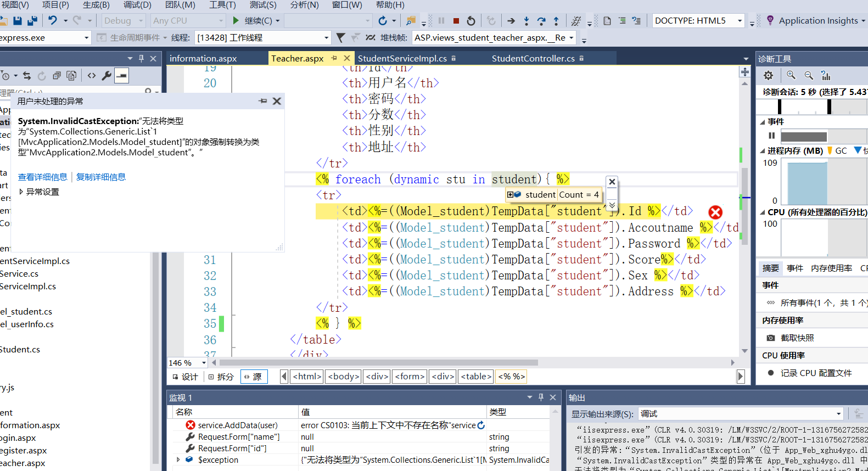Expand 异常设置 section
Screen dimensions: 868x471
pos(21,192)
